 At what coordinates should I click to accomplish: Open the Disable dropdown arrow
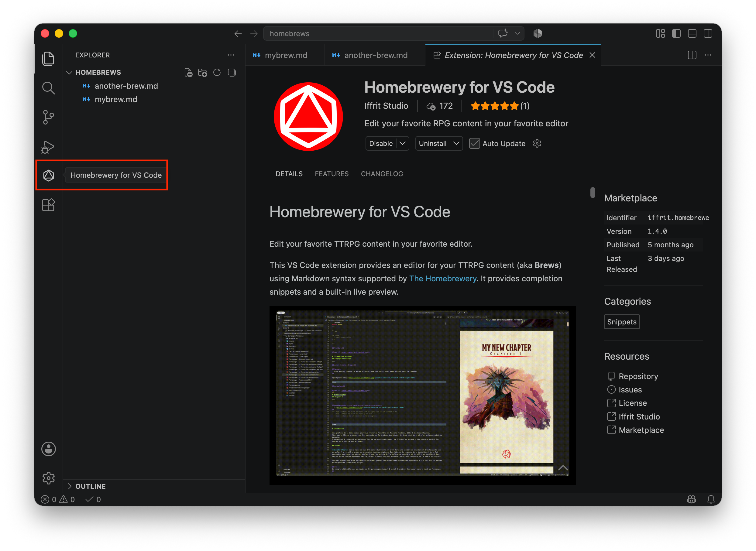(x=402, y=143)
